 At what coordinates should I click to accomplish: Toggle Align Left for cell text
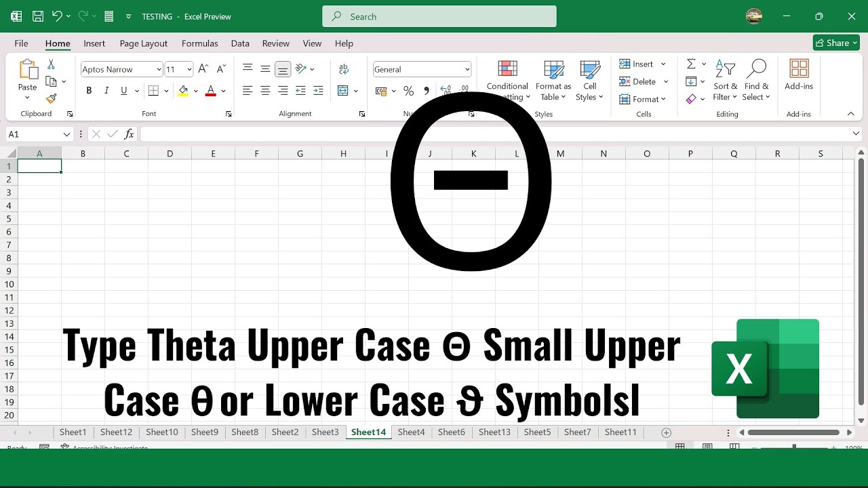coord(248,91)
